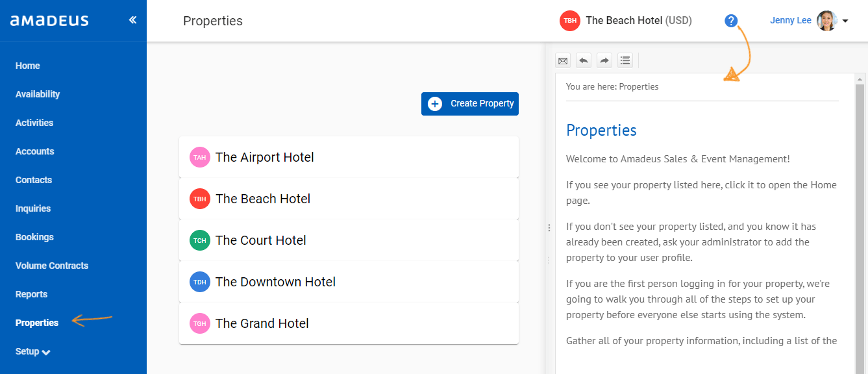This screenshot has width=868, height=374.
Task: Click the Jenny Lee user name
Action: pos(791,20)
